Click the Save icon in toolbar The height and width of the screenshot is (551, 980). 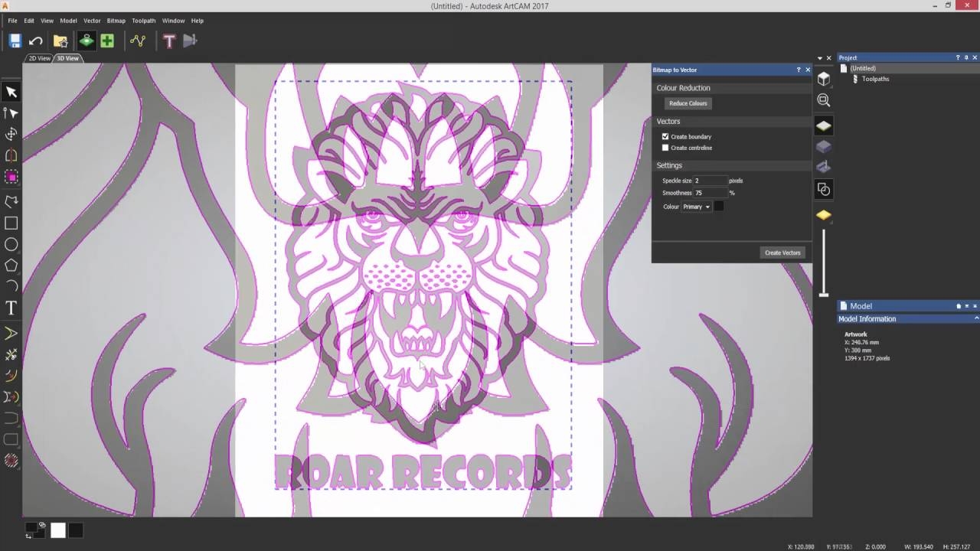(x=15, y=41)
